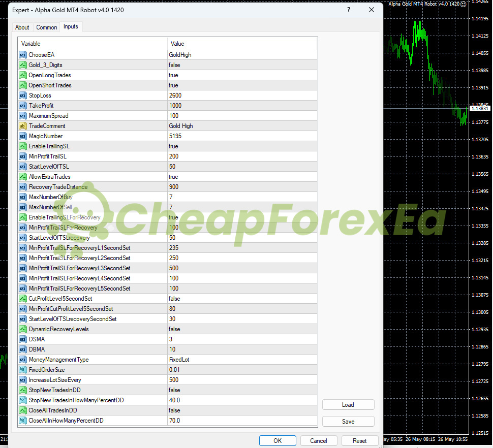
Task: Select the FixedOrderSize value 0.01
Action: coord(174,370)
